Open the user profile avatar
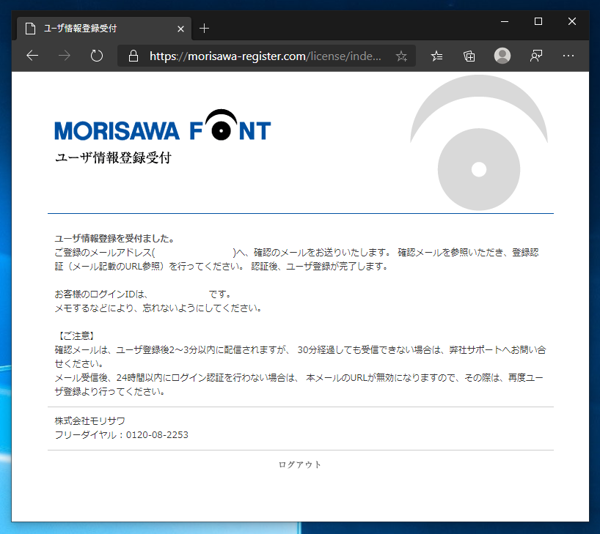This screenshot has height=534, width=600. pyautogui.click(x=502, y=56)
